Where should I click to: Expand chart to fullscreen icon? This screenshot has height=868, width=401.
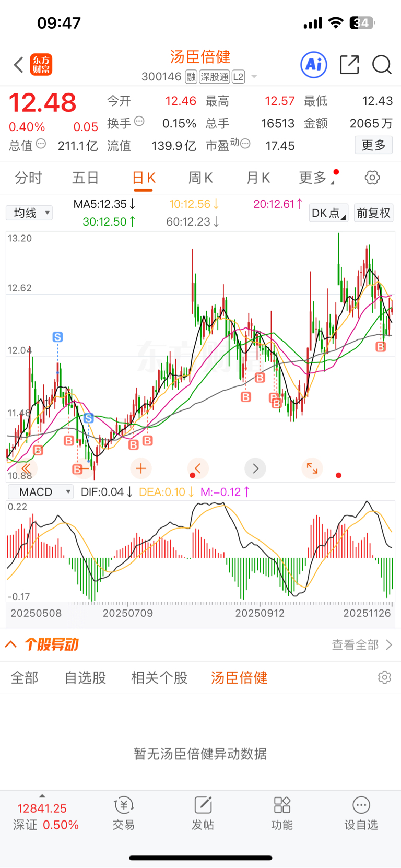(x=312, y=468)
